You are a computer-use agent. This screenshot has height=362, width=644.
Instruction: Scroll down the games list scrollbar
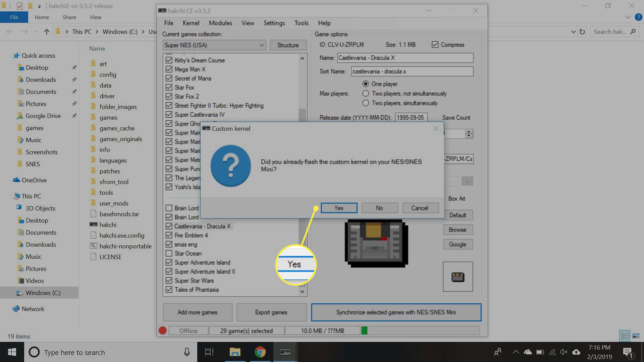tap(302, 291)
